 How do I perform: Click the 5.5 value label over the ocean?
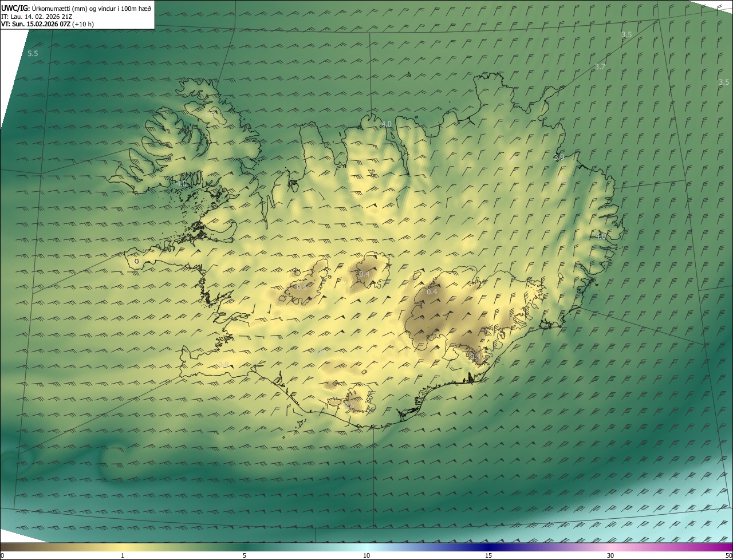(33, 54)
